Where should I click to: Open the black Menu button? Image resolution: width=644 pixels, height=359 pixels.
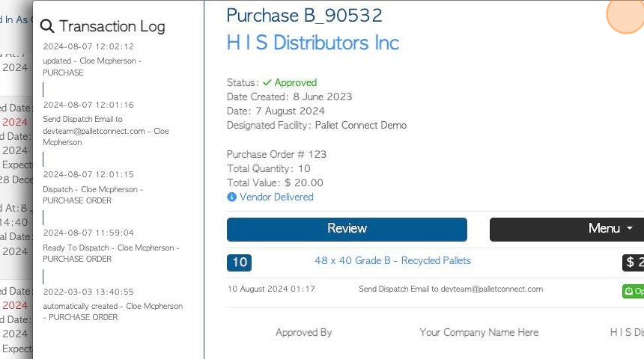click(567, 230)
